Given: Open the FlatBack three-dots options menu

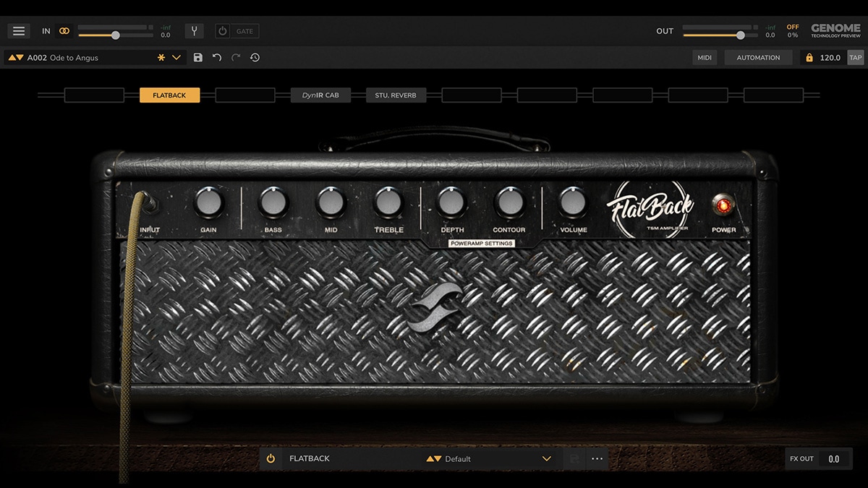Looking at the screenshot, I should (597, 458).
